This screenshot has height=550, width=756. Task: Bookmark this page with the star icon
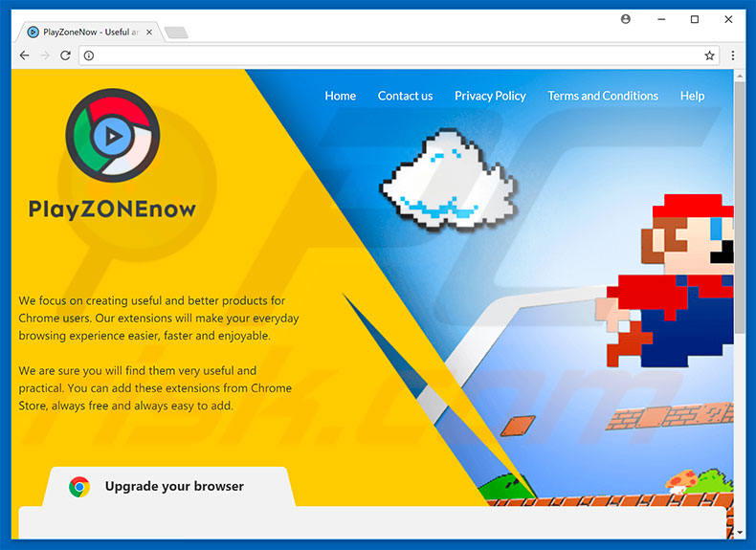pos(709,55)
